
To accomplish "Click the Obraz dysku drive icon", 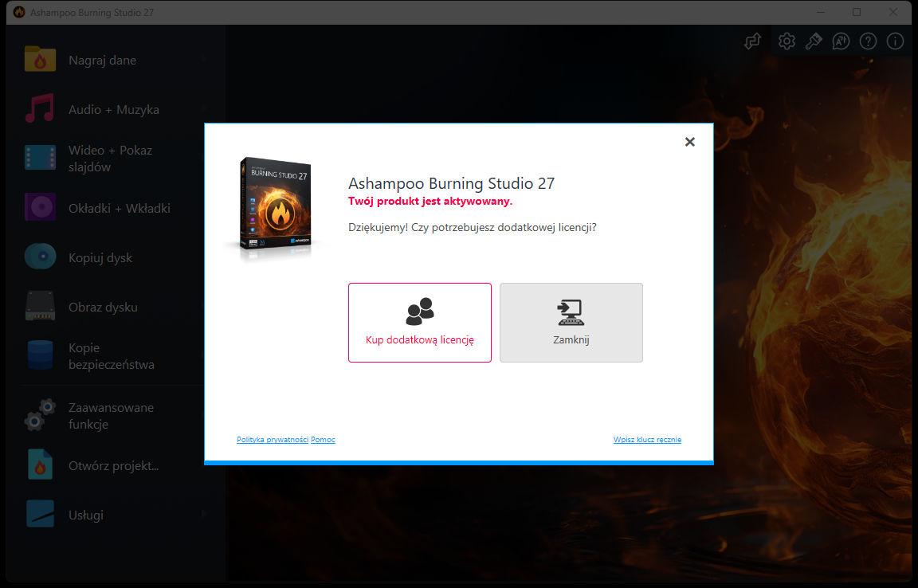I will [x=40, y=306].
